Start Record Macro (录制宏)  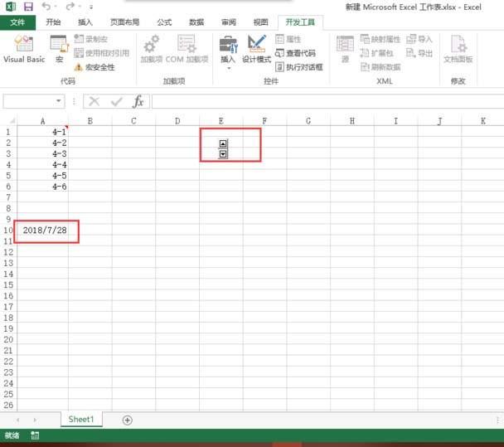(91, 39)
